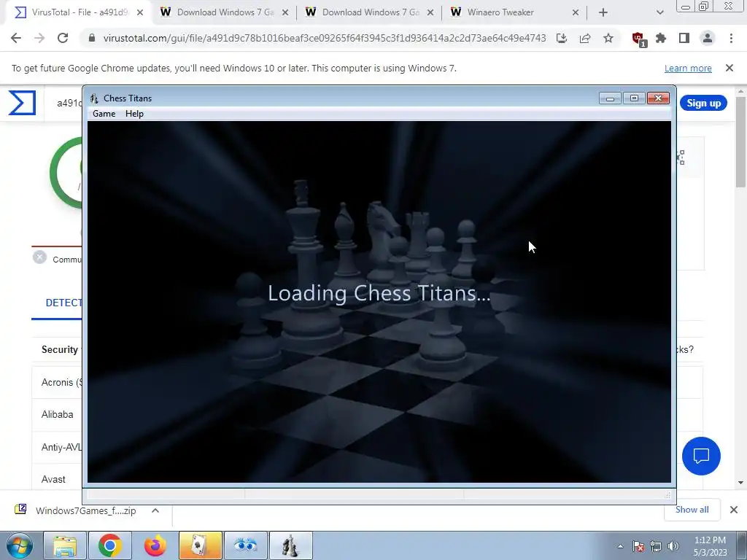Open the Extensions puzzle icon
This screenshot has width=747, height=560.
coord(661,38)
